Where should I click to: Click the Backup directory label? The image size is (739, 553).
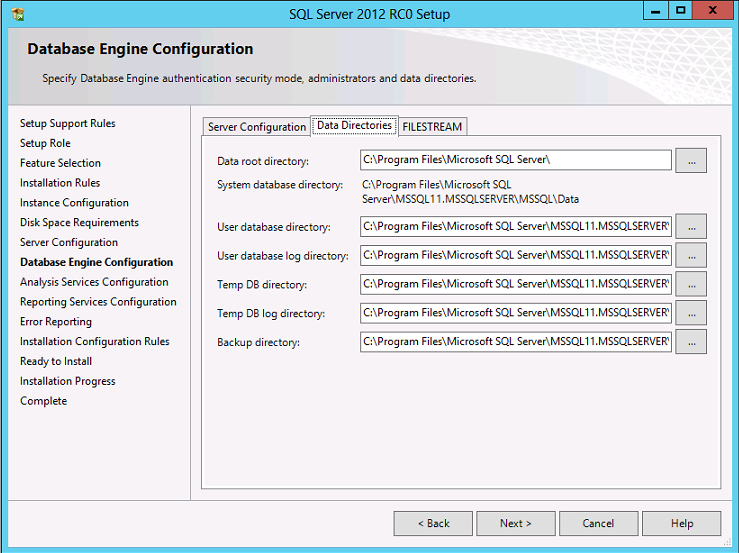[x=258, y=342]
